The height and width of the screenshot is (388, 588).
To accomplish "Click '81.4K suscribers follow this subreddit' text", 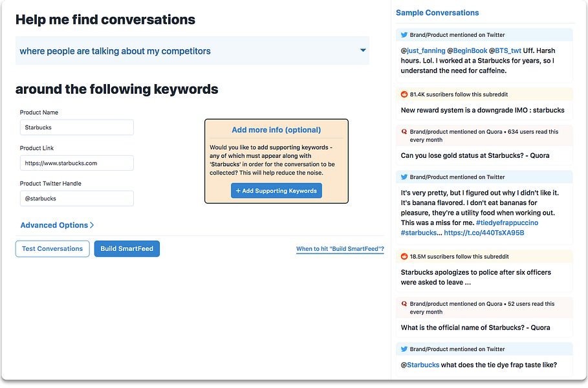I will coord(459,94).
